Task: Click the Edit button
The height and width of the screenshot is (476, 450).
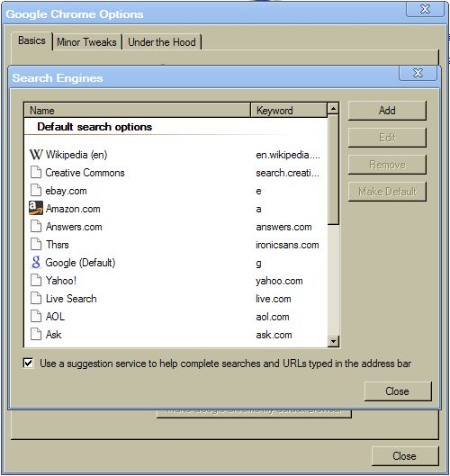Action: click(x=387, y=138)
